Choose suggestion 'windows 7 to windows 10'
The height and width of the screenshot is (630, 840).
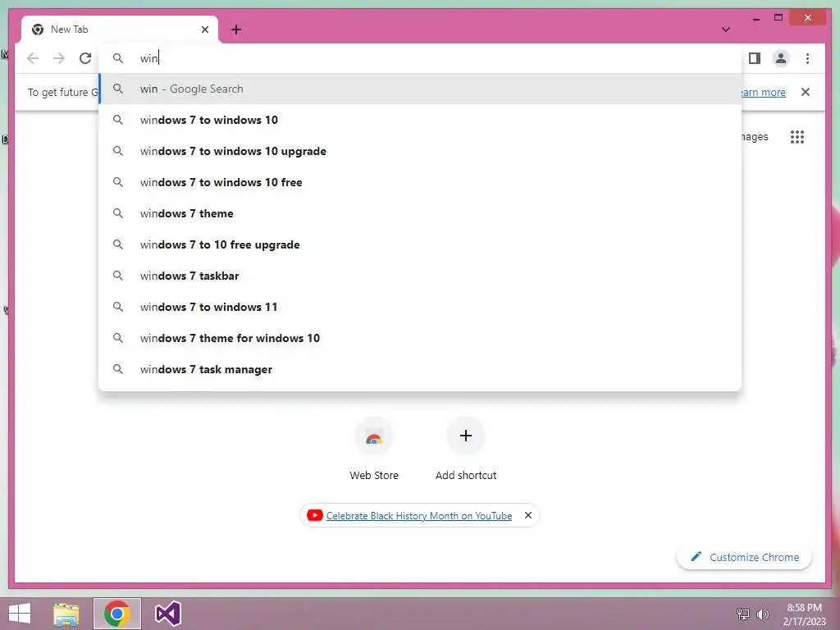(421, 120)
